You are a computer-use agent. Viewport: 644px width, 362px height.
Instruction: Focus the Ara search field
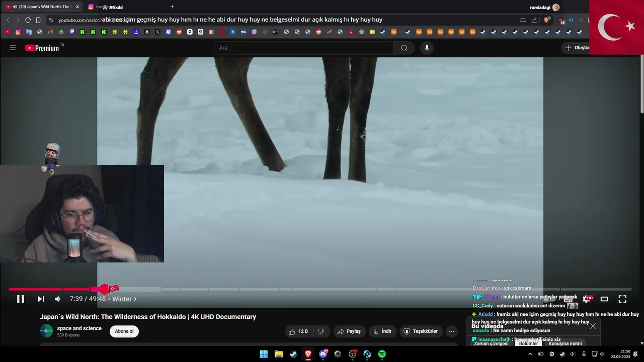coord(303,48)
